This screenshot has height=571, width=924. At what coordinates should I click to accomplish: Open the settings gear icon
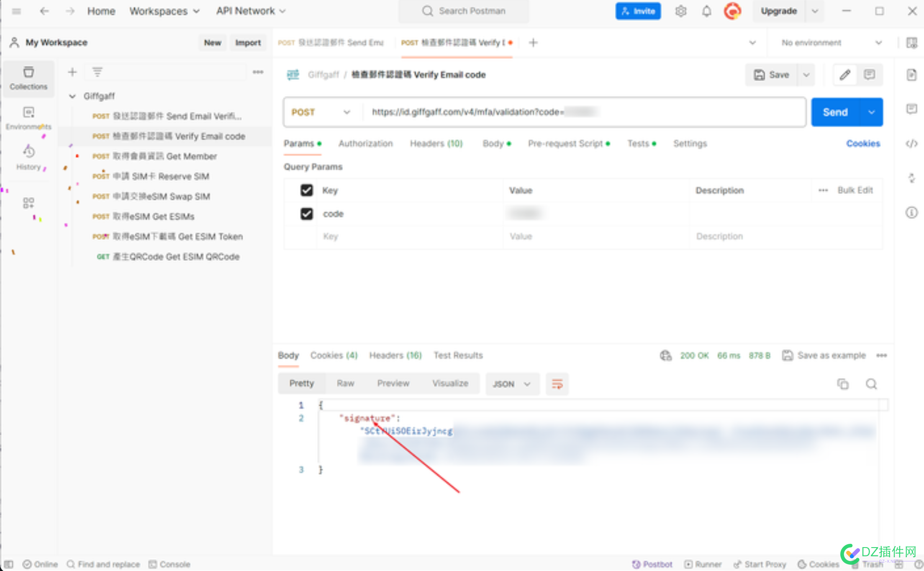[x=681, y=11]
